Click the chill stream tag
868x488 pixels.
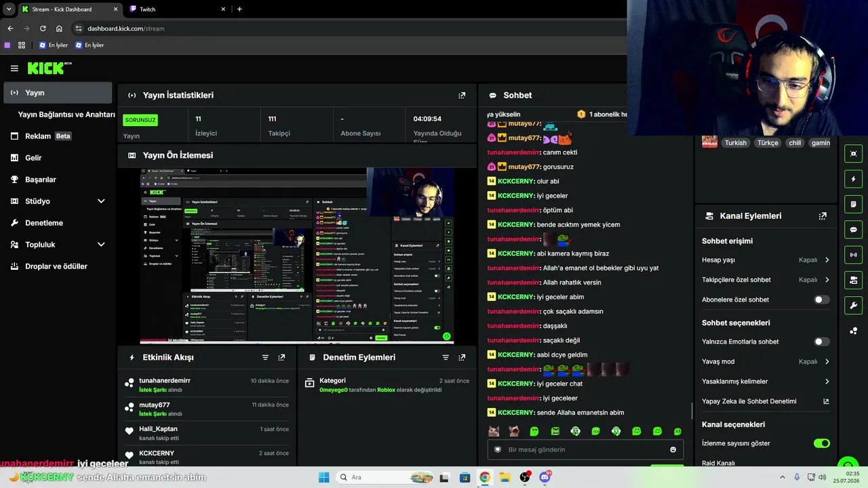pyautogui.click(x=795, y=143)
